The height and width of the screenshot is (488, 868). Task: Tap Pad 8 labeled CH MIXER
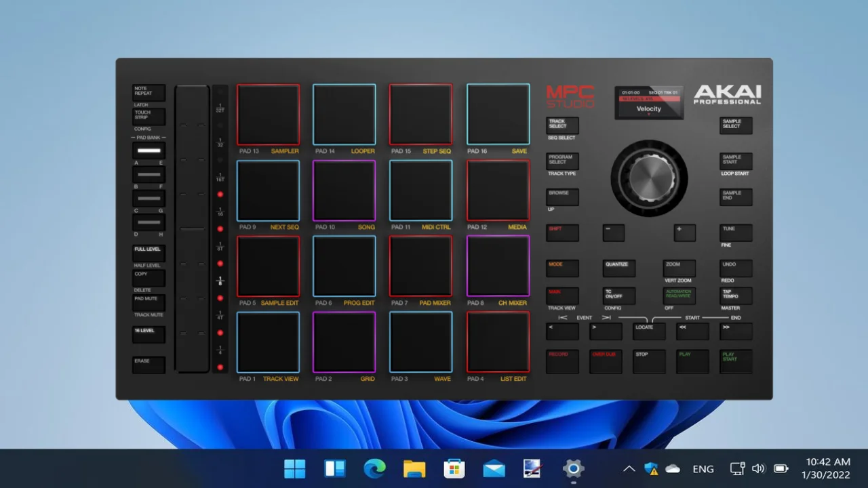[x=498, y=266]
